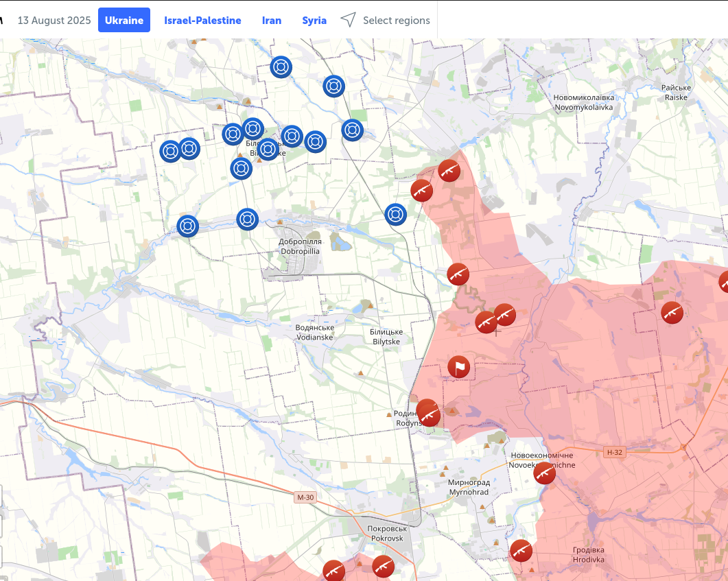The height and width of the screenshot is (581, 728).
Task: Switch to the Iran map tab
Action: [x=272, y=21]
